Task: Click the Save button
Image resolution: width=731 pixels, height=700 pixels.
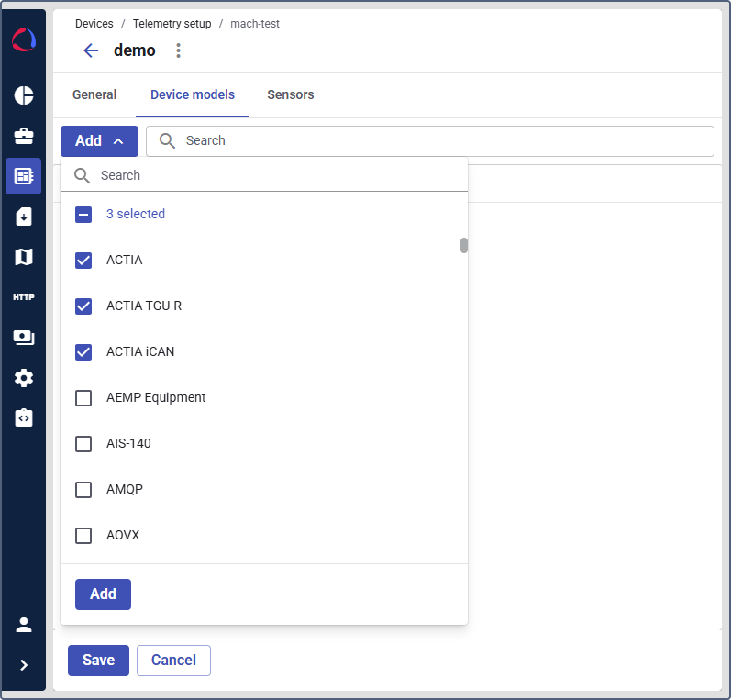Action: coord(98,660)
